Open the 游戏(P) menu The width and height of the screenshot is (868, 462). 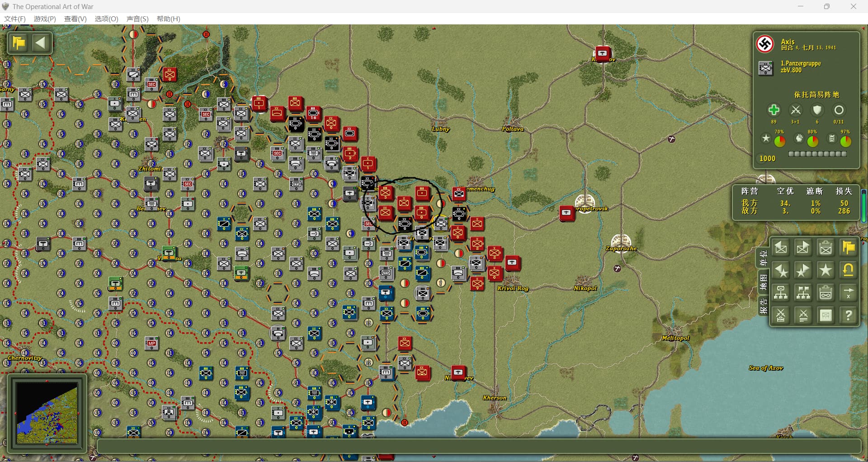(x=45, y=19)
